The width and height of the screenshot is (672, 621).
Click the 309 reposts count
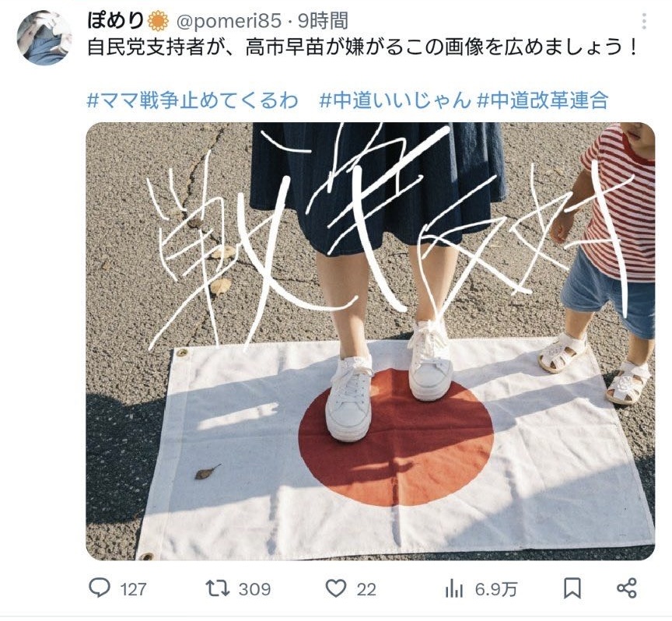pos(254,589)
